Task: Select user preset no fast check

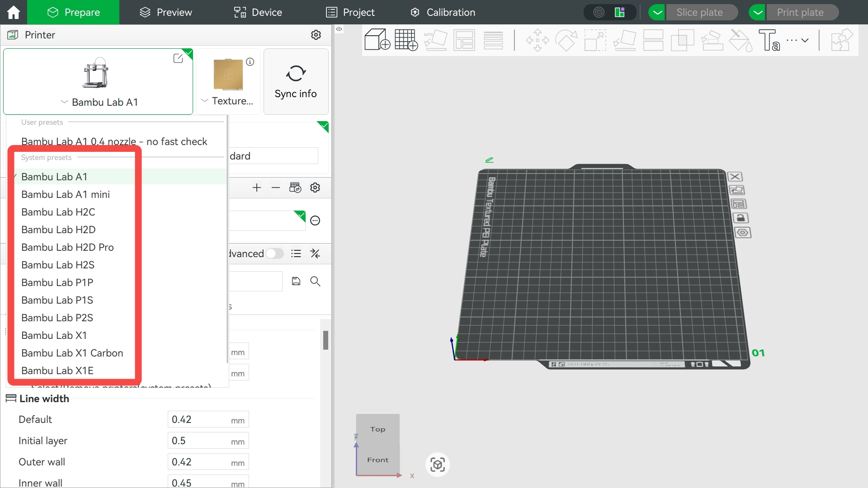Action: (x=114, y=141)
